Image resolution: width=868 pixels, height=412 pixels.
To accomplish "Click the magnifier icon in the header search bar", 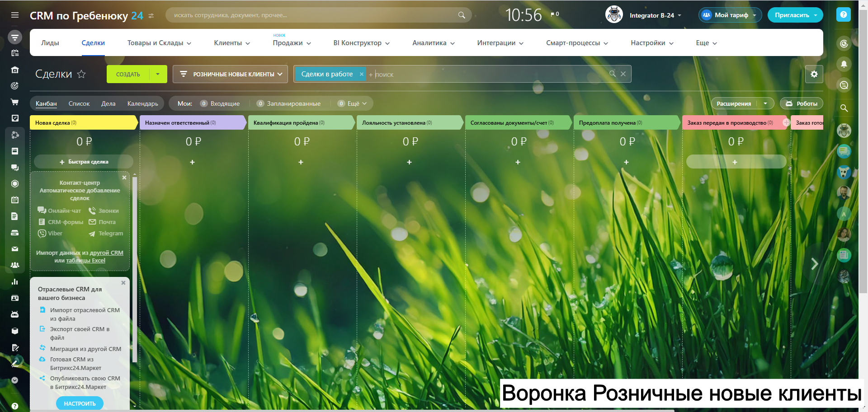I will (462, 15).
